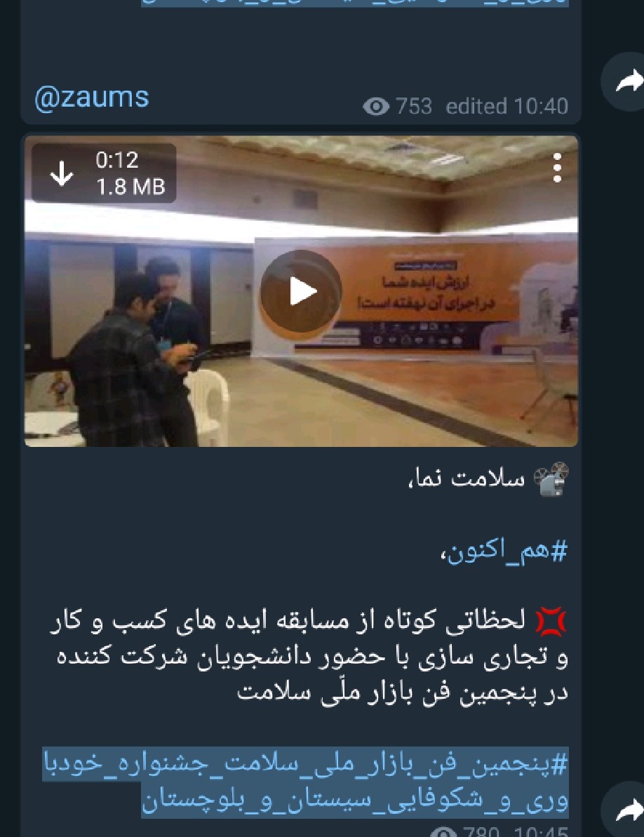The image size is (644, 837).
Task: Tap the film projector emoji
Action: point(551,478)
